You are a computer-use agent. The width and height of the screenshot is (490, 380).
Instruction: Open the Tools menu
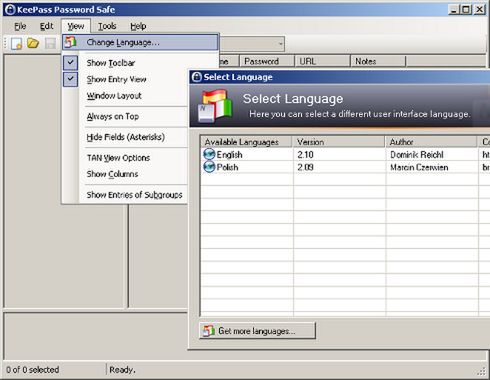pos(107,26)
